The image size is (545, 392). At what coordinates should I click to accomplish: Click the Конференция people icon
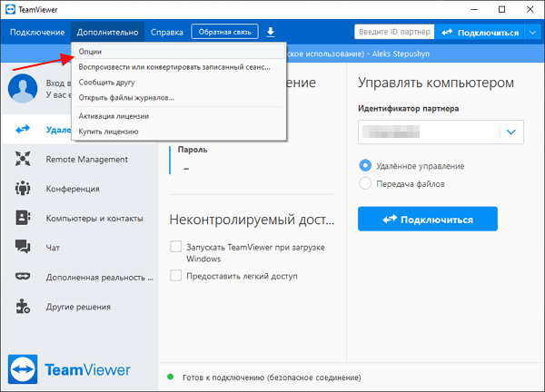tap(23, 188)
